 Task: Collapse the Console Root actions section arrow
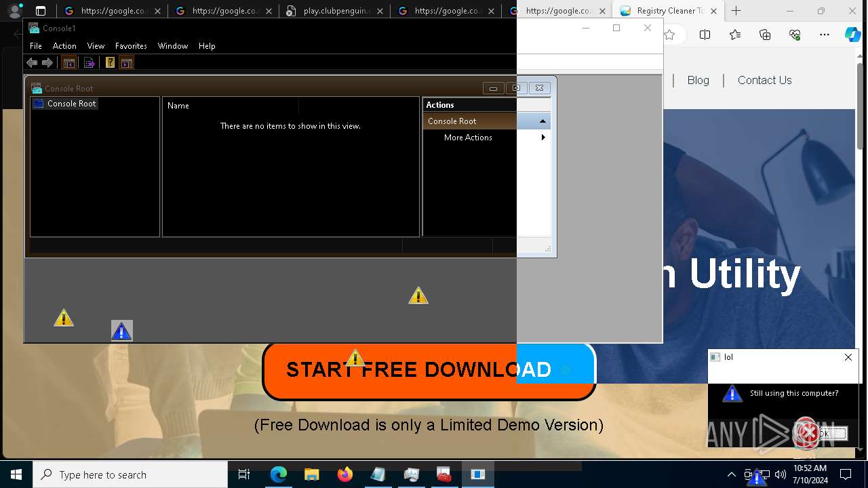542,121
